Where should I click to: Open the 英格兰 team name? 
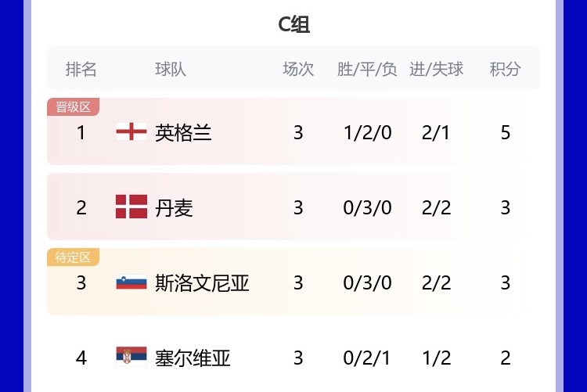pyautogui.click(x=183, y=132)
